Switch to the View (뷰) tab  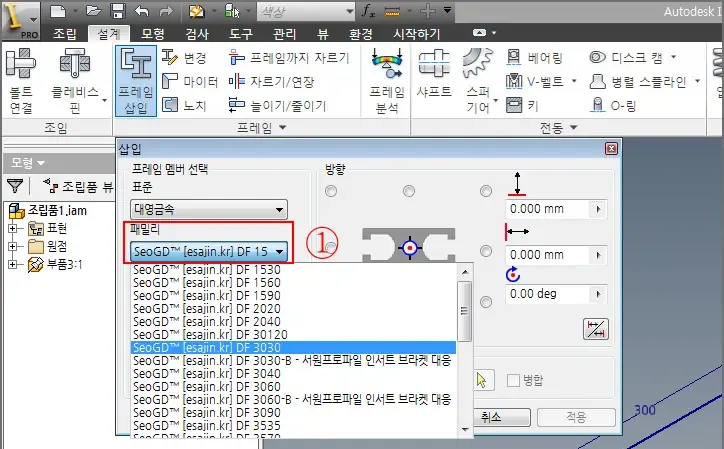(323, 33)
